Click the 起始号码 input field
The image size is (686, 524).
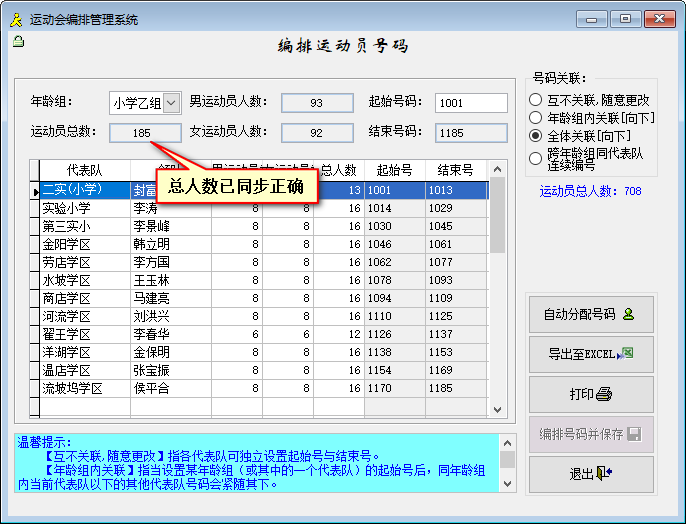point(471,103)
